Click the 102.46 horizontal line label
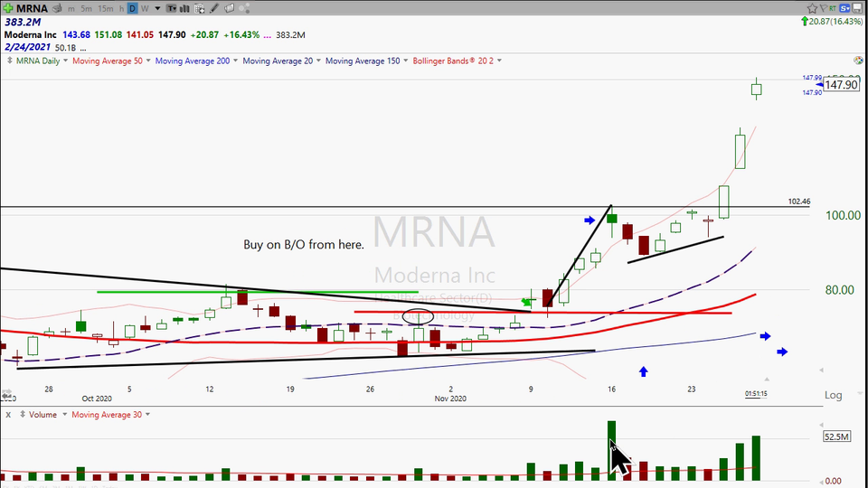868x488 pixels. (798, 202)
